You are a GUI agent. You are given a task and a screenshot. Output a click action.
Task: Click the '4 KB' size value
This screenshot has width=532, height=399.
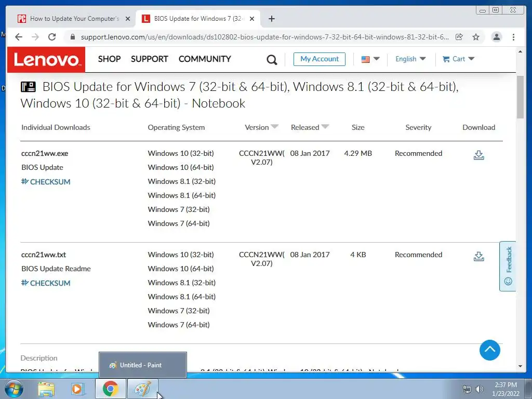(x=358, y=255)
